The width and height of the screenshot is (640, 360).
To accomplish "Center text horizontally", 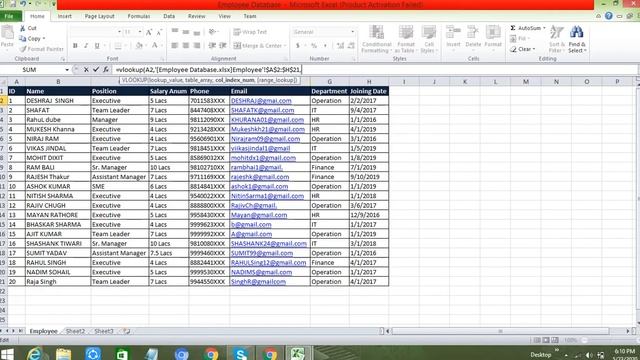I will coord(186,46).
